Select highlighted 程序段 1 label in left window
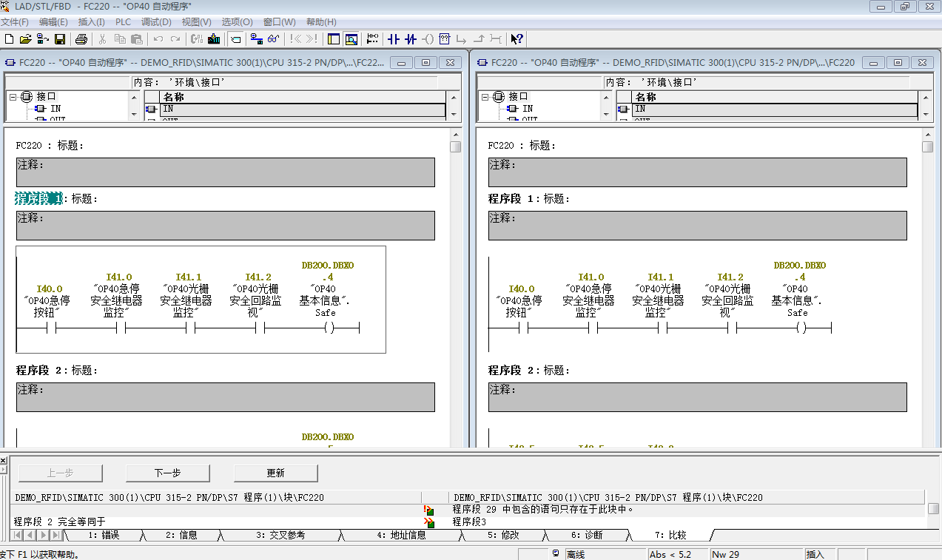The height and width of the screenshot is (560, 942). (38, 198)
